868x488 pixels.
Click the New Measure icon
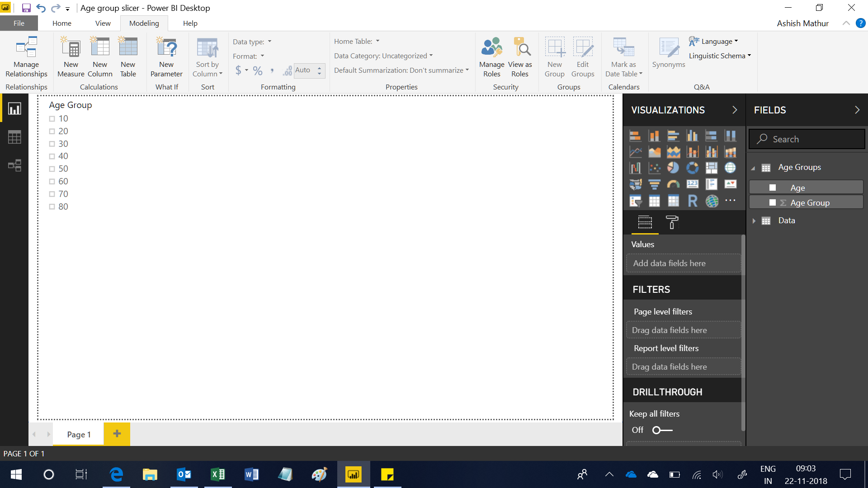click(x=71, y=57)
